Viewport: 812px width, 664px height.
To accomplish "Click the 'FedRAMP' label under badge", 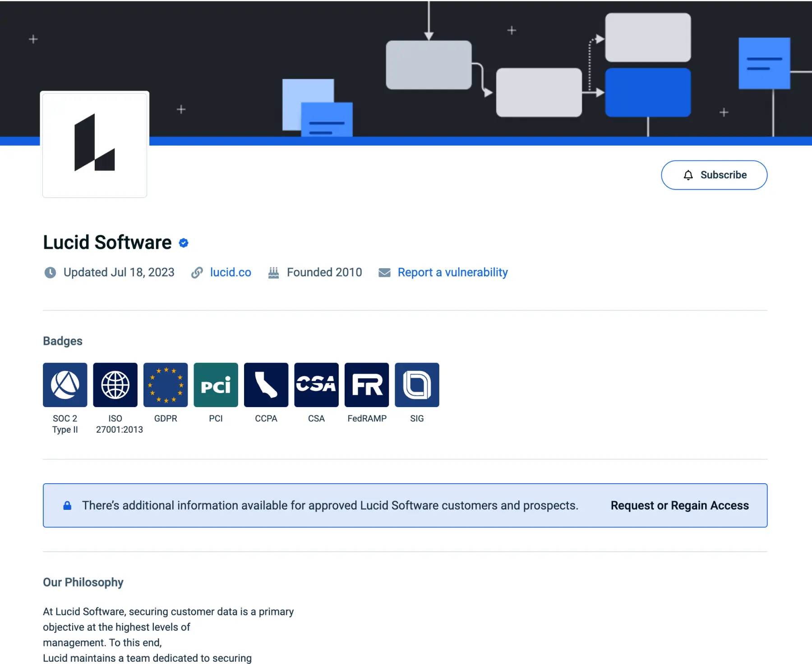I will point(367,418).
